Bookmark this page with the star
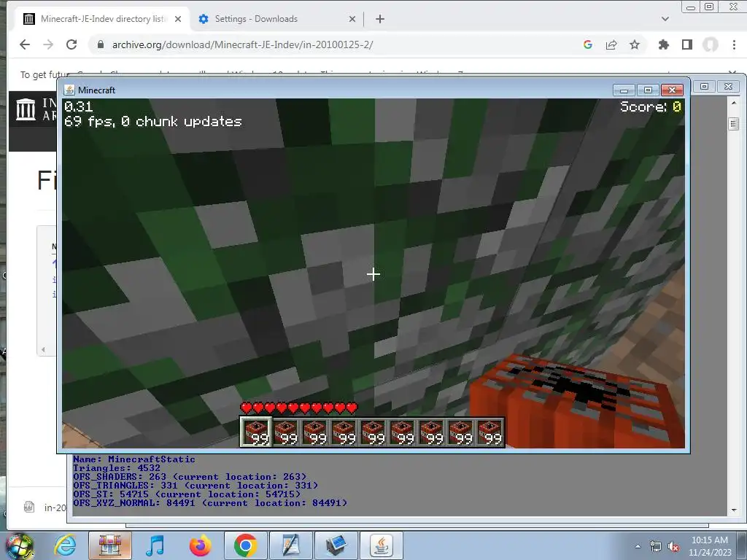Screen dimensions: 747x560 (635, 44)
